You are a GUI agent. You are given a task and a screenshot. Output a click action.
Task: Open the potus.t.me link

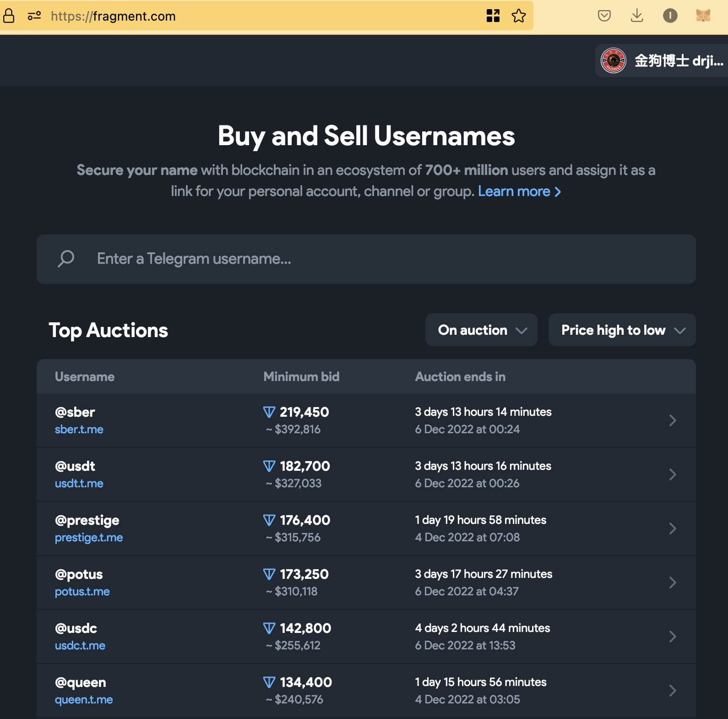click(82, 592)
